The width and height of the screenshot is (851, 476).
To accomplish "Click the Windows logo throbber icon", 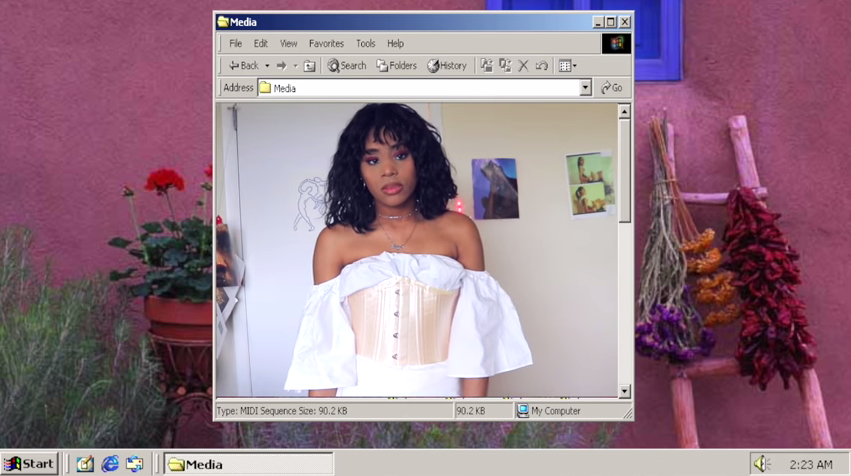I will click(x=617, y=43).
